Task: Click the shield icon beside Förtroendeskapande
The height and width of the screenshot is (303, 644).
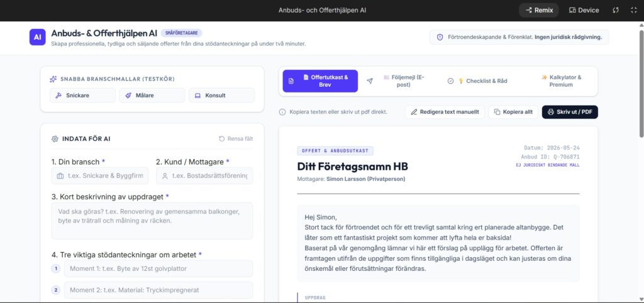Action: click(x=440, y=37)
